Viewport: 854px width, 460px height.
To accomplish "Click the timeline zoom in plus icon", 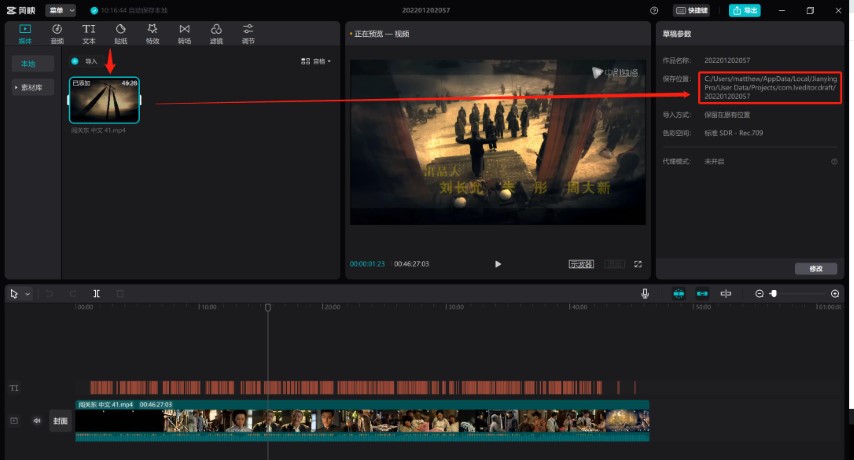I will 835,294.
